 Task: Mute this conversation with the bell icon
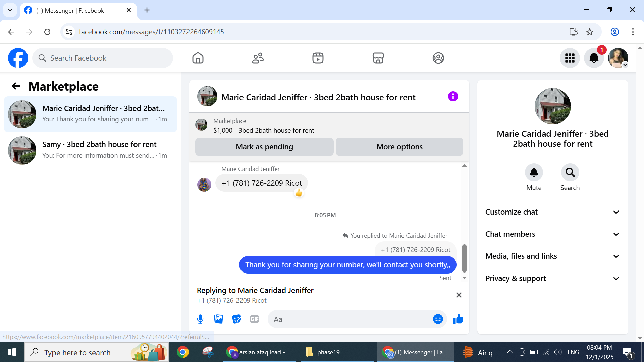pos(534,172)
